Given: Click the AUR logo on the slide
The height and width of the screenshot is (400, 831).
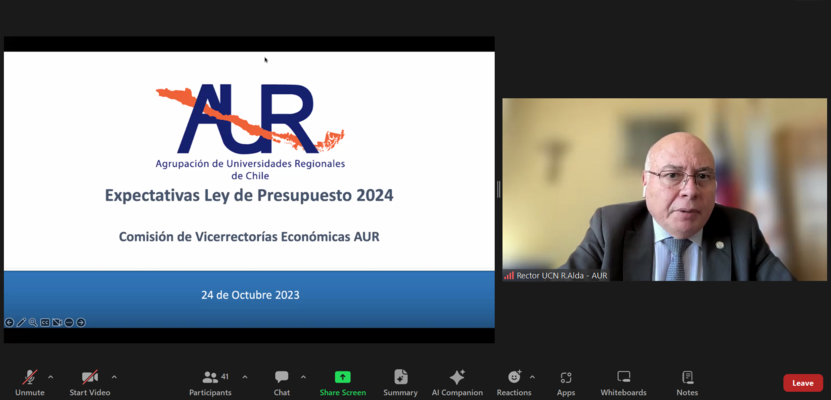Looking at the screenshot, I should pos(250,118).
